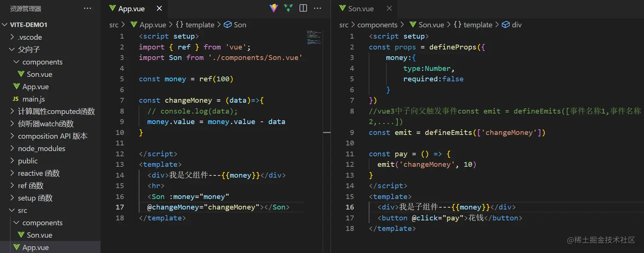This screenshot has height=253, width=644.
Task: Click the src breadcrumb in App.vue editor
Action: pos(114,25)
